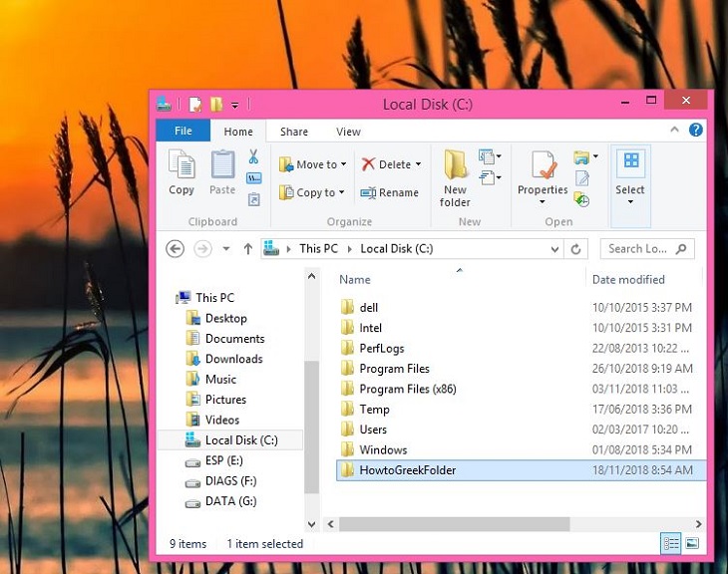Viewport: 728px width, 574px height.
Task: Go up one level with the up arrow
Action: (x=248, y=249)
